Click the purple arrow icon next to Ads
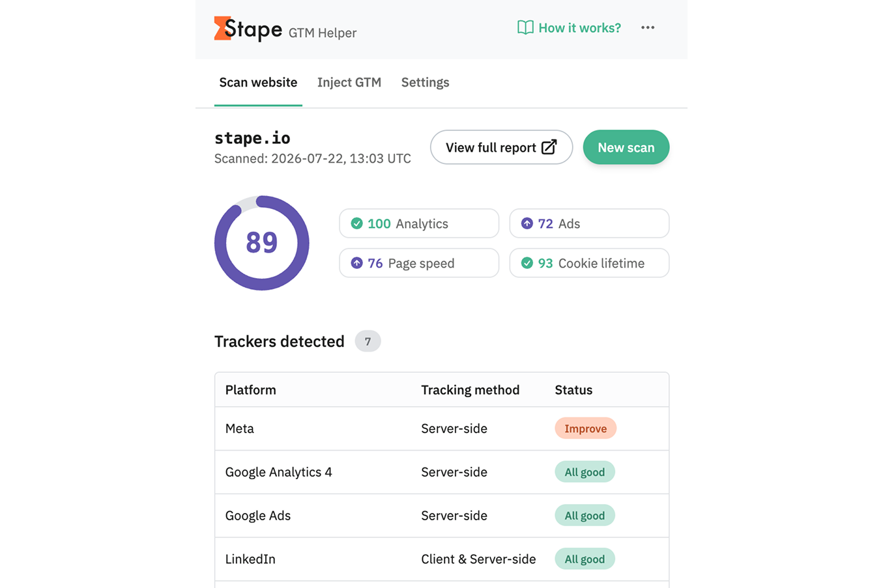Screen dimensions: 883x588 [527, 223]
